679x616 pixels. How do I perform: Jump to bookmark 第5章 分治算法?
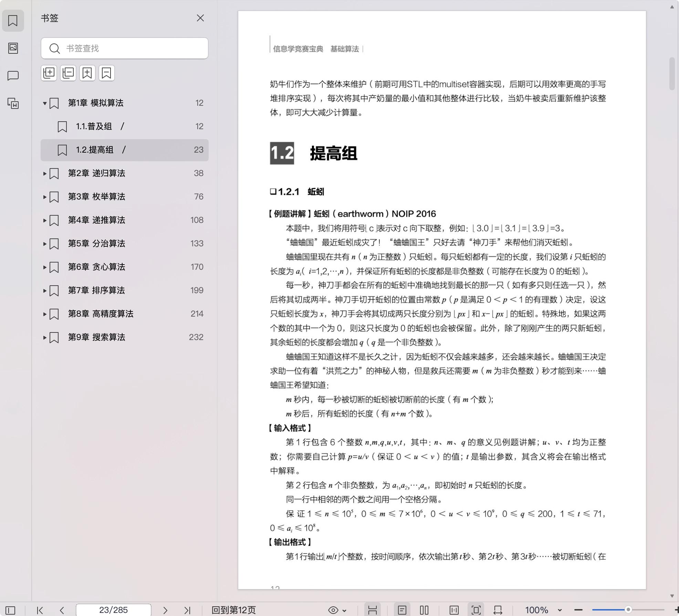[x=96, y=244]
